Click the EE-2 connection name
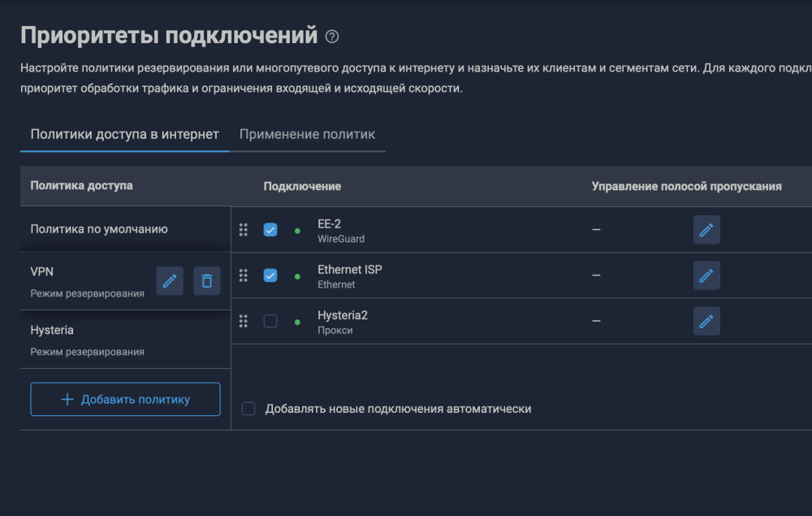 coord(330,223)
